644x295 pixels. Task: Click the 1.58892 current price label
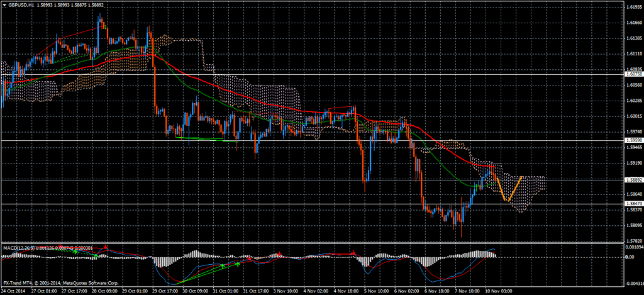(633, 180)
